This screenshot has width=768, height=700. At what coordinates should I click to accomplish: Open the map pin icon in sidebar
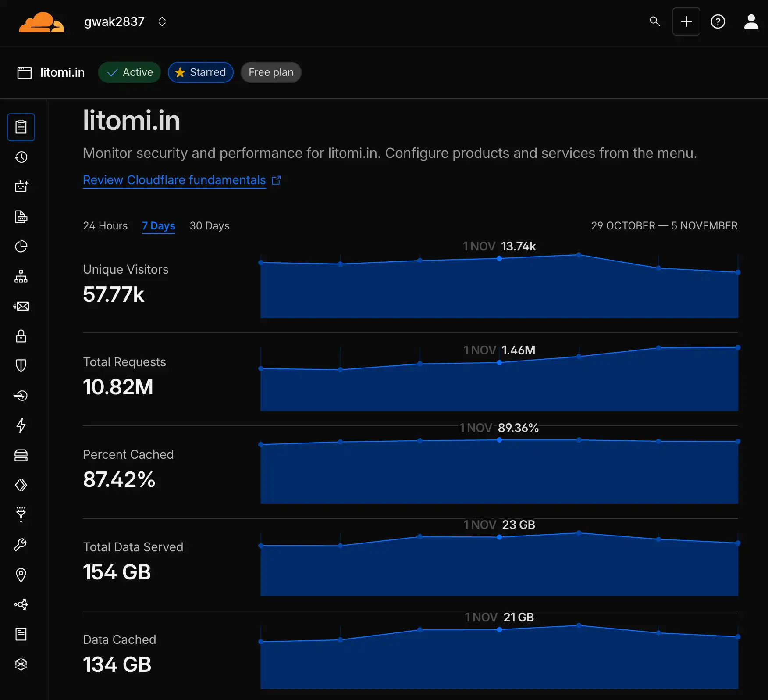tap(21, 575)
